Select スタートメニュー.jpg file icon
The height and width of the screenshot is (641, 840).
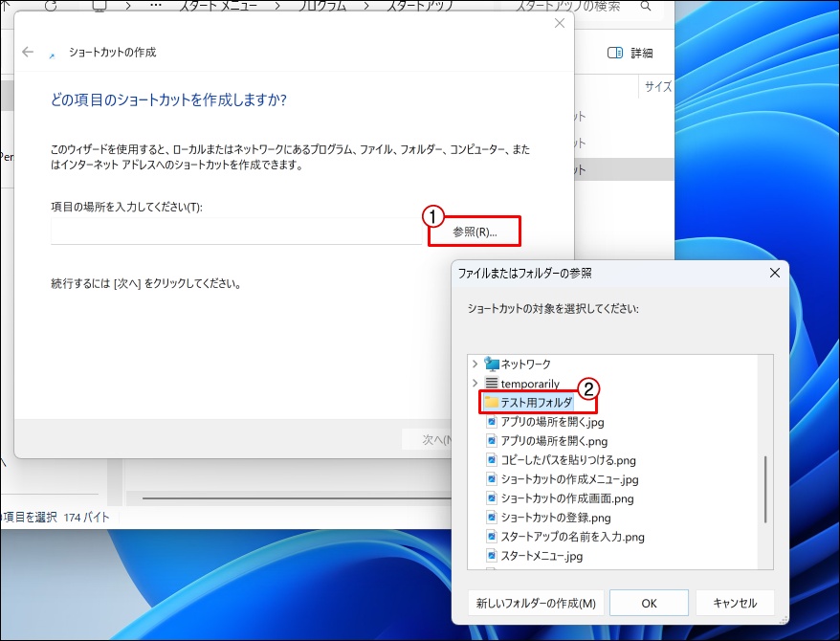[x=492, y=556]
